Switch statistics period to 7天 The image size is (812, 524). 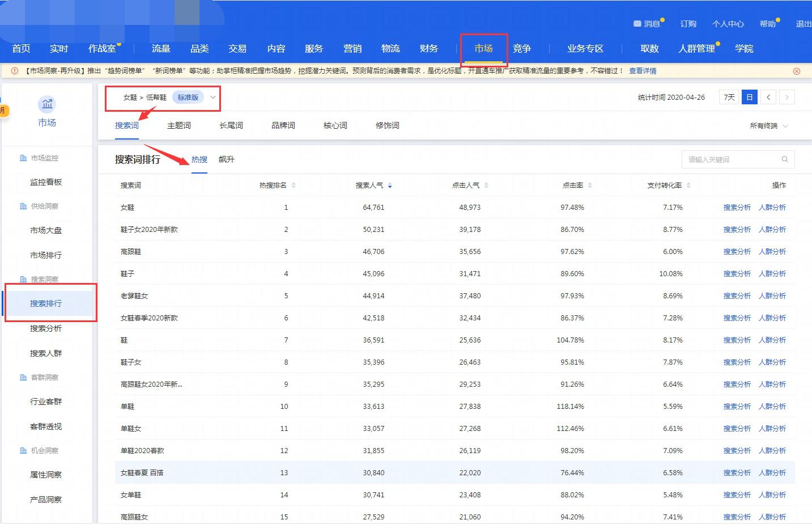point(729,97)
